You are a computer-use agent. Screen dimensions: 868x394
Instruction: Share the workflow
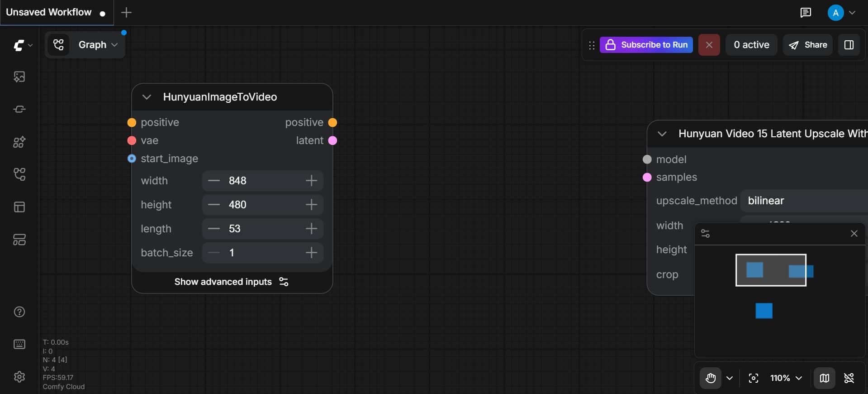pyautogui.click(x=808, y=45)
